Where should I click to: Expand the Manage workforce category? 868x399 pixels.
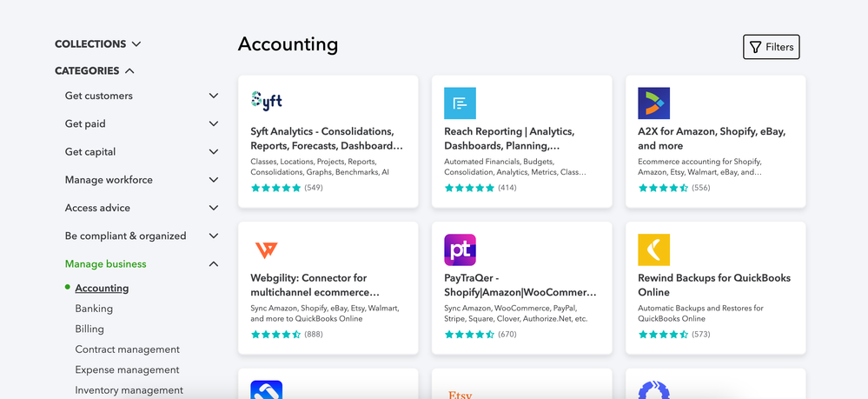[214, 180]
